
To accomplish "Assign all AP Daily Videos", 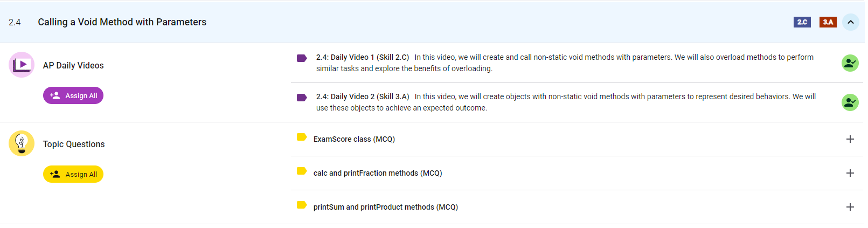I will 73,95.
